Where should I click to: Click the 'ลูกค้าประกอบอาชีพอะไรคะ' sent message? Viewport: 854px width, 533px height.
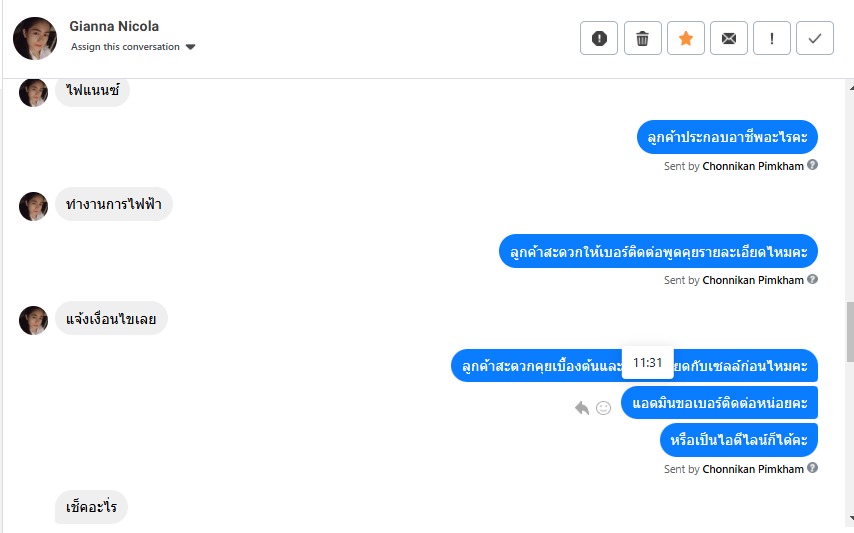[727, 137]
